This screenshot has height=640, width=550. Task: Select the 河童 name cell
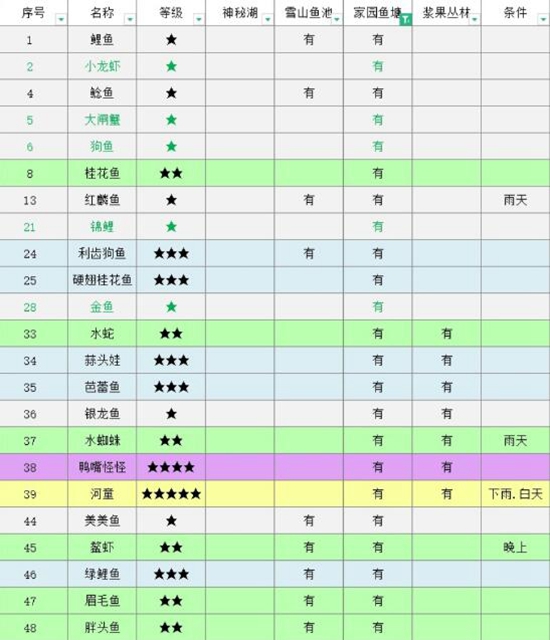pos(102,494)
